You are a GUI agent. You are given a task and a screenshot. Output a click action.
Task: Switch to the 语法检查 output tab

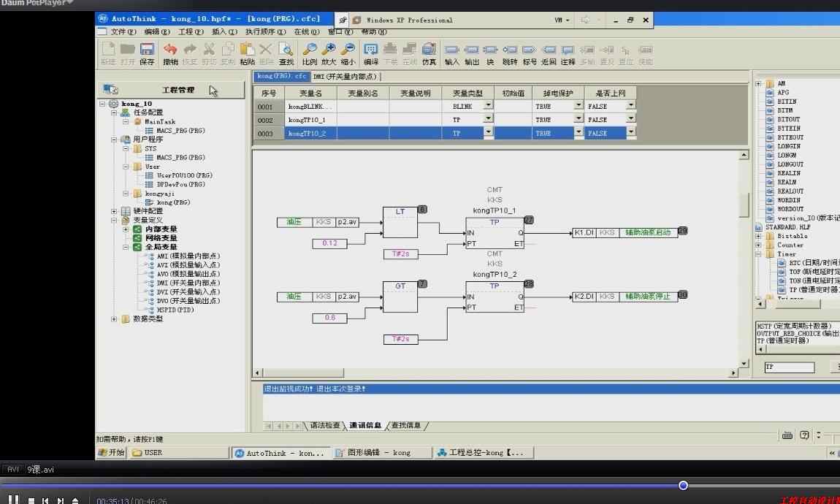(324, 425)
